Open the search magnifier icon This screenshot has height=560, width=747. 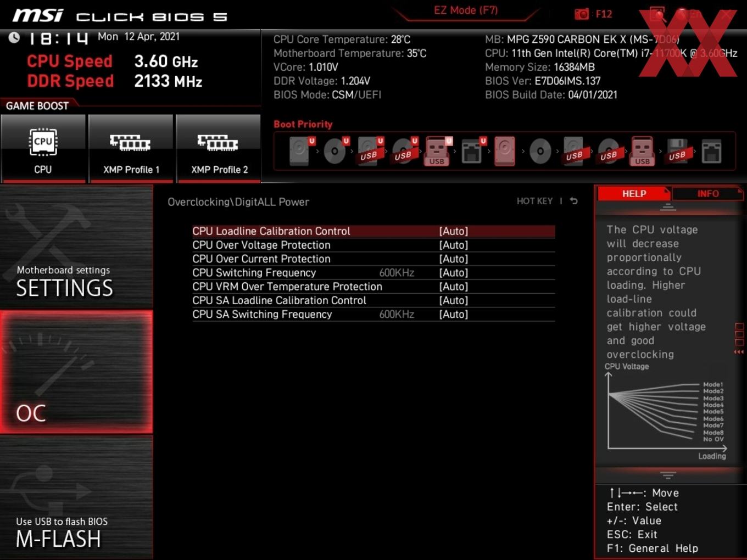pos(657,14)
